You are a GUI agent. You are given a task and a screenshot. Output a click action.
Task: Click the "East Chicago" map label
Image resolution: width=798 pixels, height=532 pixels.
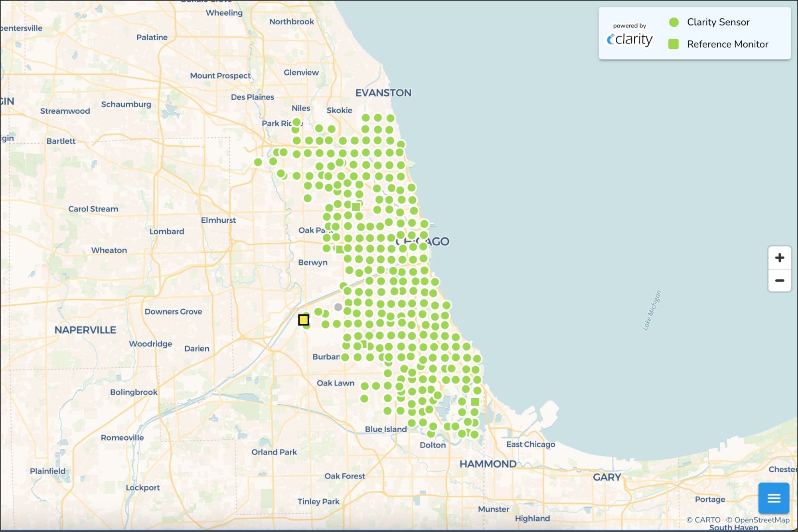click(531, 445)
